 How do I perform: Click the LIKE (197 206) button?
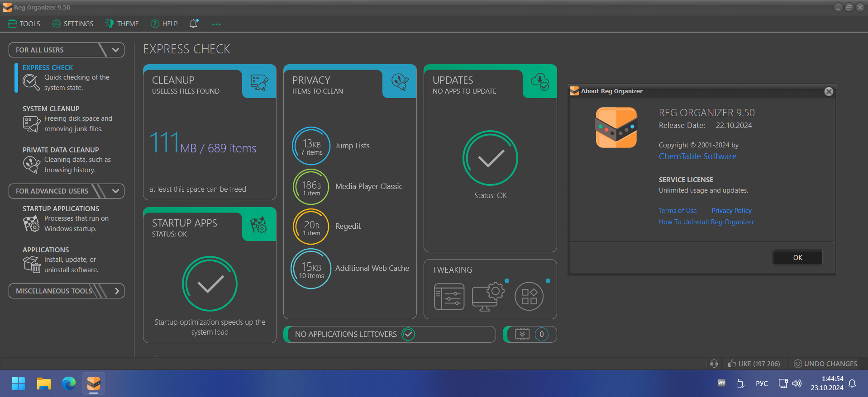click(754, 364)
